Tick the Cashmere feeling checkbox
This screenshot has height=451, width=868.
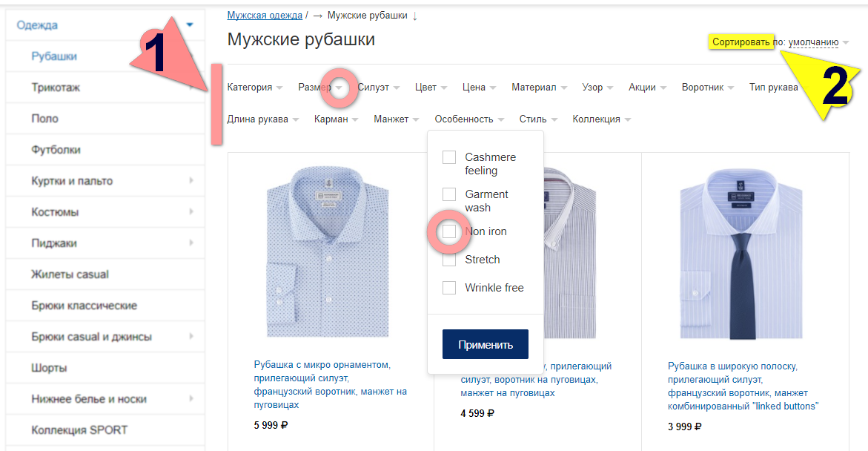449,157
